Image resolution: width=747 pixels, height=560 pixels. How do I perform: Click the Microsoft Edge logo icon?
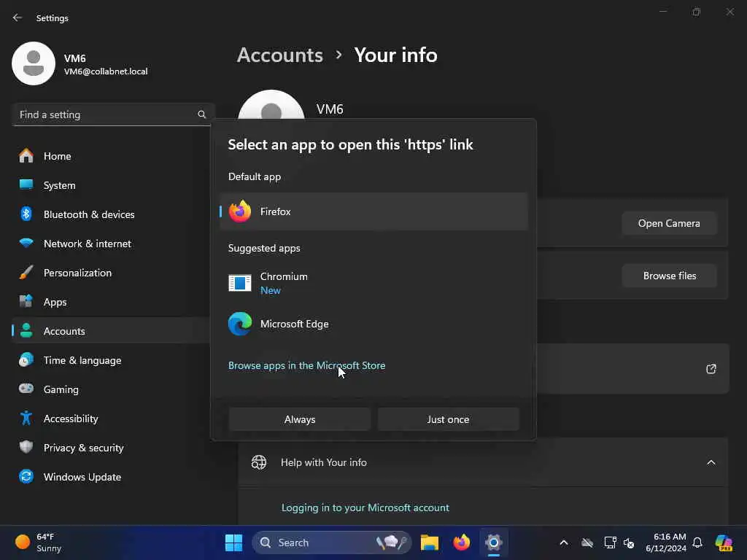[240, 324]
